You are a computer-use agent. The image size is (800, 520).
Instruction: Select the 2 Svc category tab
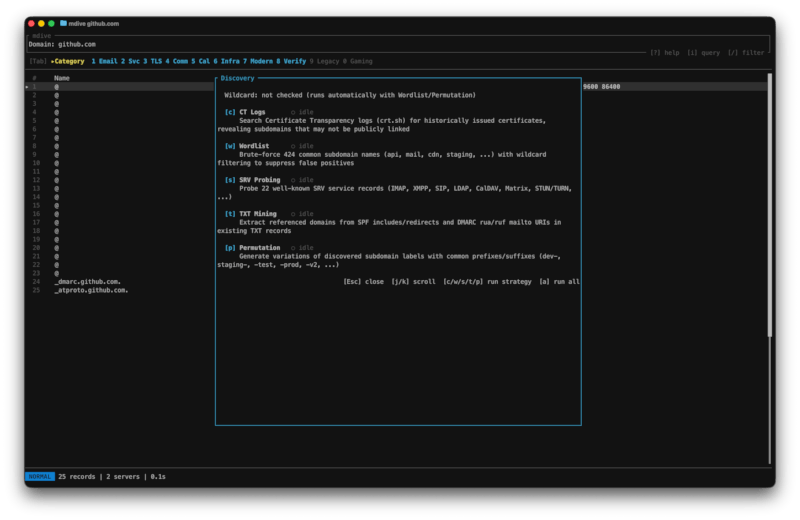coord(130,61)
